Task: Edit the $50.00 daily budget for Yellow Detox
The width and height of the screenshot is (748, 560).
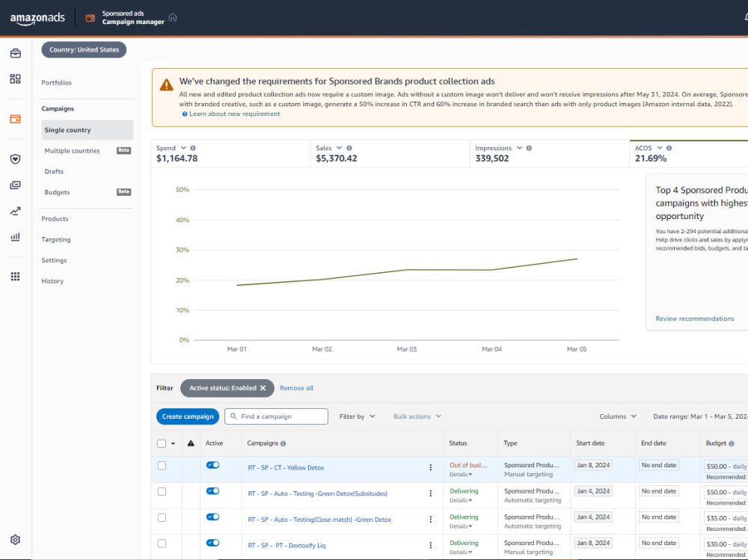Action: pyautogui.click(x=726, y=467)
